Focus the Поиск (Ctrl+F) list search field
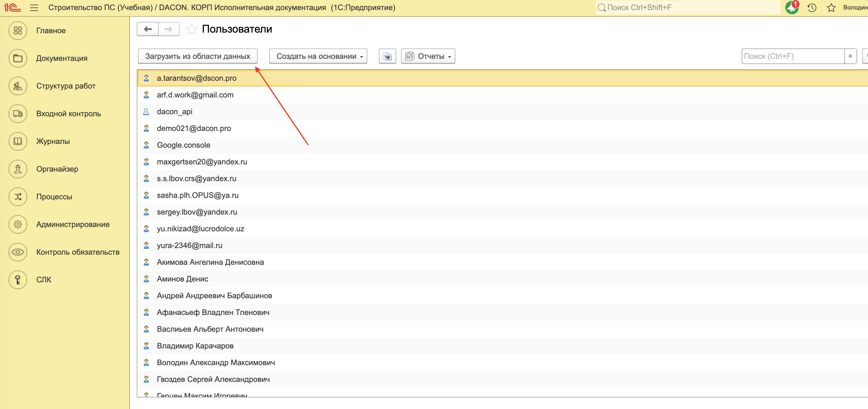This screenshot has width=868, height=409. (792, 56)
